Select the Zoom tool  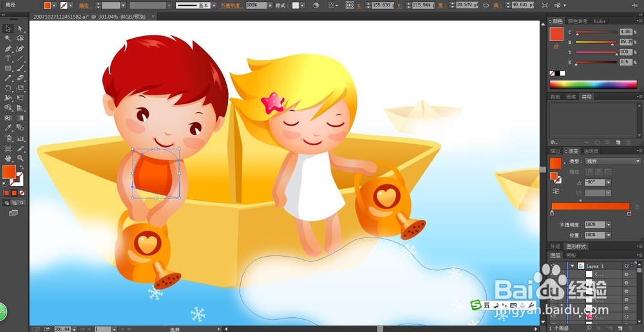point(20,158)
